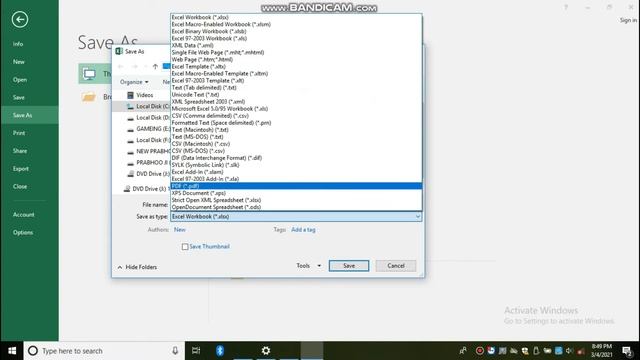The image size is (640, 360).
Task: Click the back arrow in Excel backstage
Action: coord(20,19)
